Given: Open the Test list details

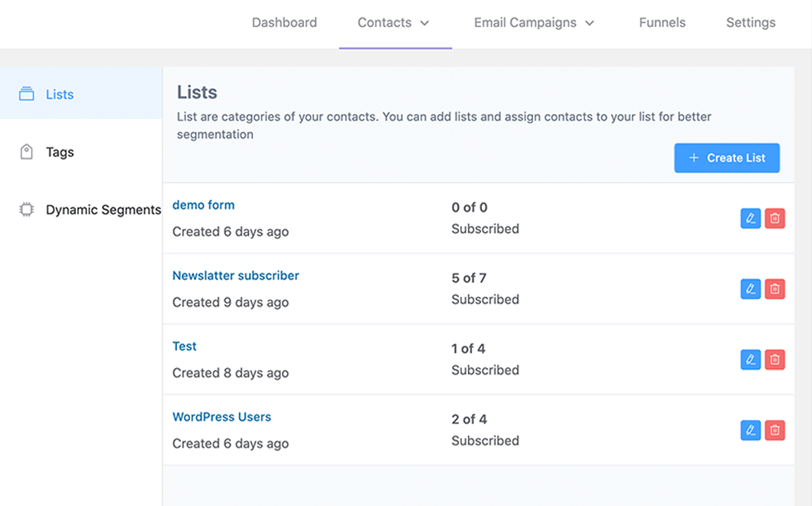Looking at the screenshot, I should click(x=184, y=346).
